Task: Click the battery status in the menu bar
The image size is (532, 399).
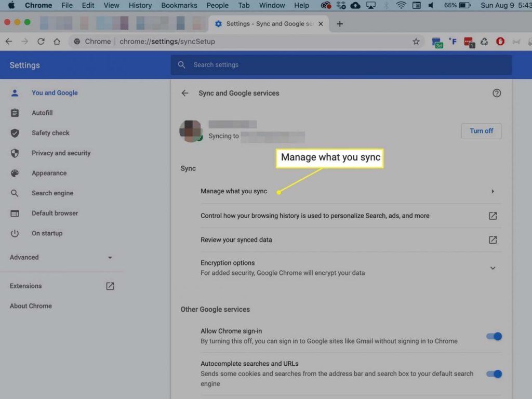Action: (x=457, y=5)
